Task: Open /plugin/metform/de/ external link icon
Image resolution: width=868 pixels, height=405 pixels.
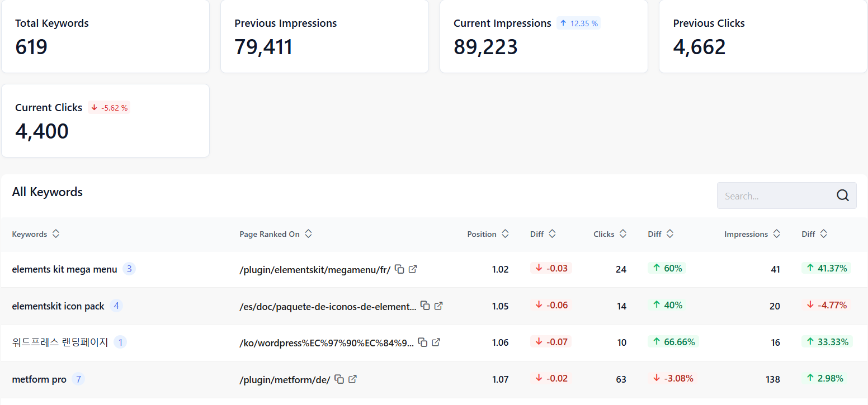Action: 352,379
